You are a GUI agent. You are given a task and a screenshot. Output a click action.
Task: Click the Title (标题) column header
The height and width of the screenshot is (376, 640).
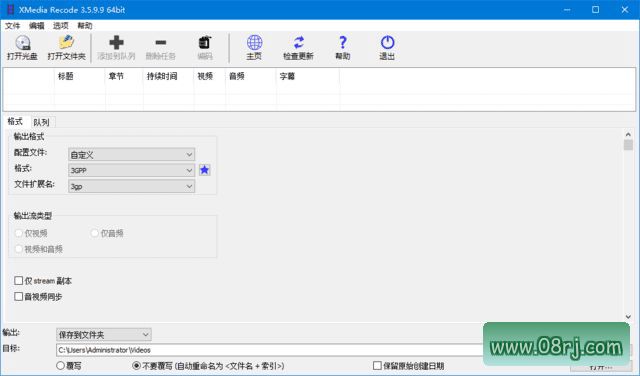(79, 76)
